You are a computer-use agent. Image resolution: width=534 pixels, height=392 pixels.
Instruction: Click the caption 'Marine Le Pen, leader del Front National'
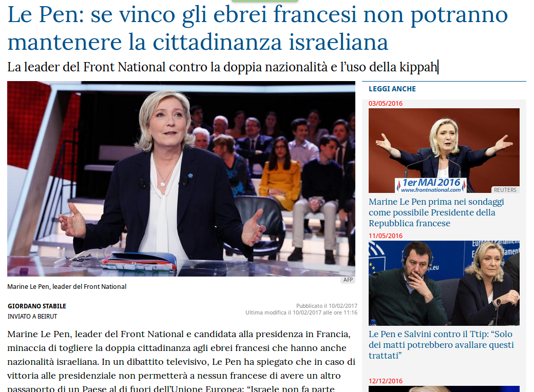tap(67, 286)
